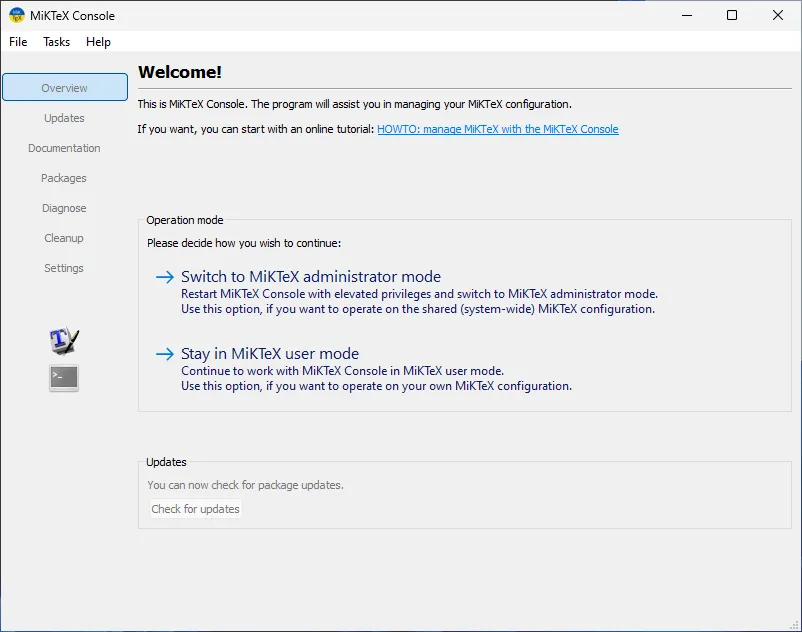Click the Welcome! heading
The height and width of the screenshot is (632, 802).
click(180, 72)
